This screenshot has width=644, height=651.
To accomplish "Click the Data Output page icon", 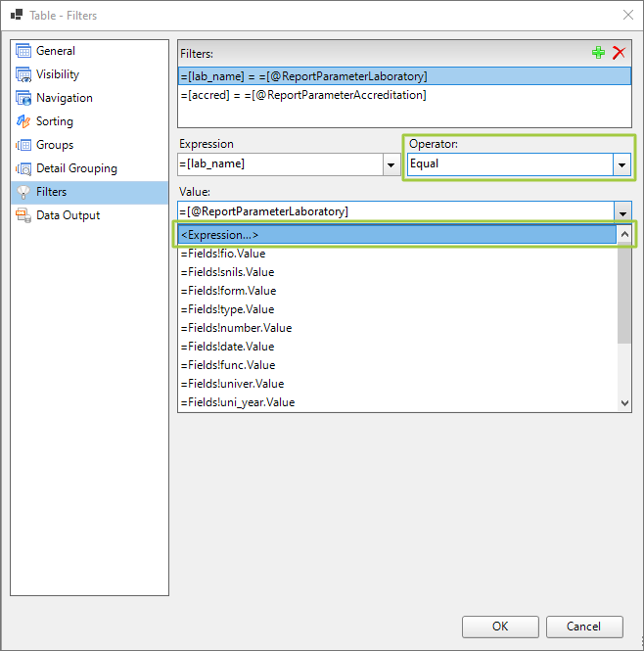I will coord(23,215).
